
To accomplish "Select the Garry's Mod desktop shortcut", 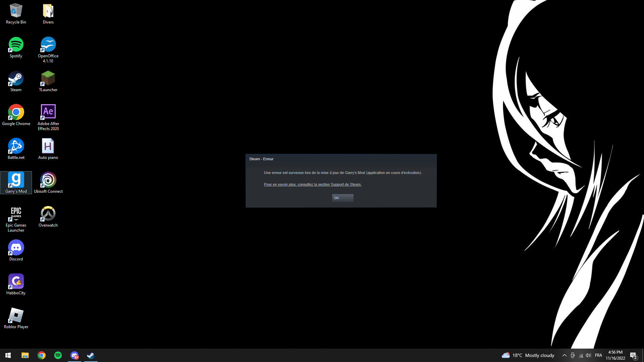I will pyautogui.click(x=16, y=183).
